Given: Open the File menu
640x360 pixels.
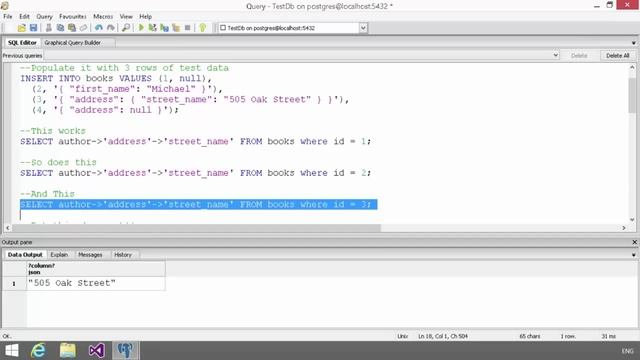Looking at the screenshot, I should 8,16.
